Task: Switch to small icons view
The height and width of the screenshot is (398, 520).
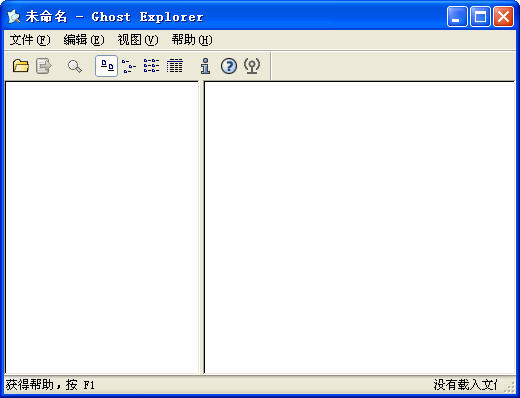Action: point(129,66)
